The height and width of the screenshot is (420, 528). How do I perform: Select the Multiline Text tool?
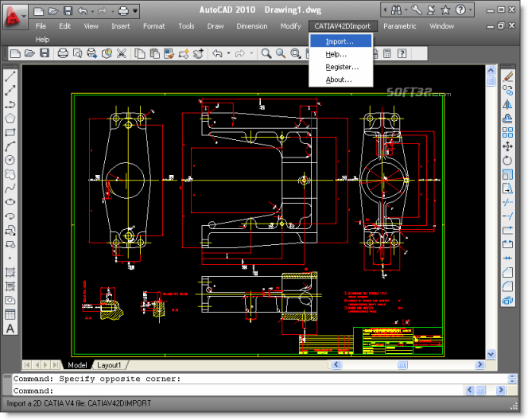(x=10, y=329)
